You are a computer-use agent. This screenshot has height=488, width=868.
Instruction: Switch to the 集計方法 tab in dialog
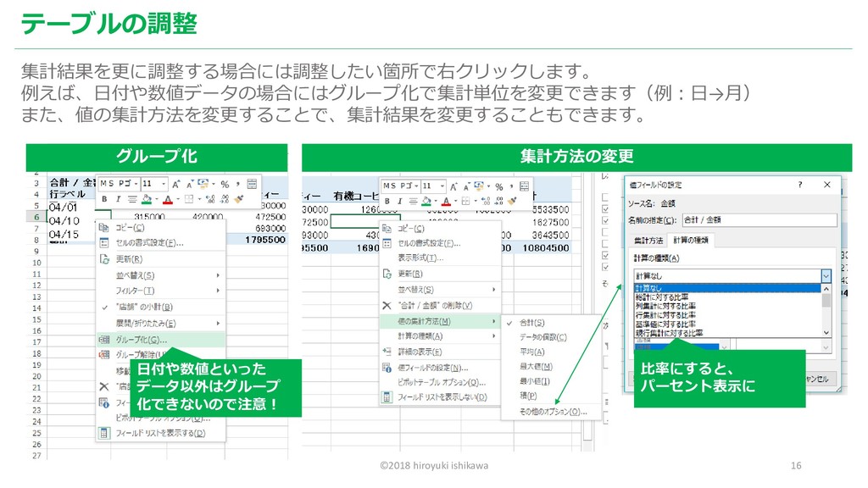tap(648, 240)
